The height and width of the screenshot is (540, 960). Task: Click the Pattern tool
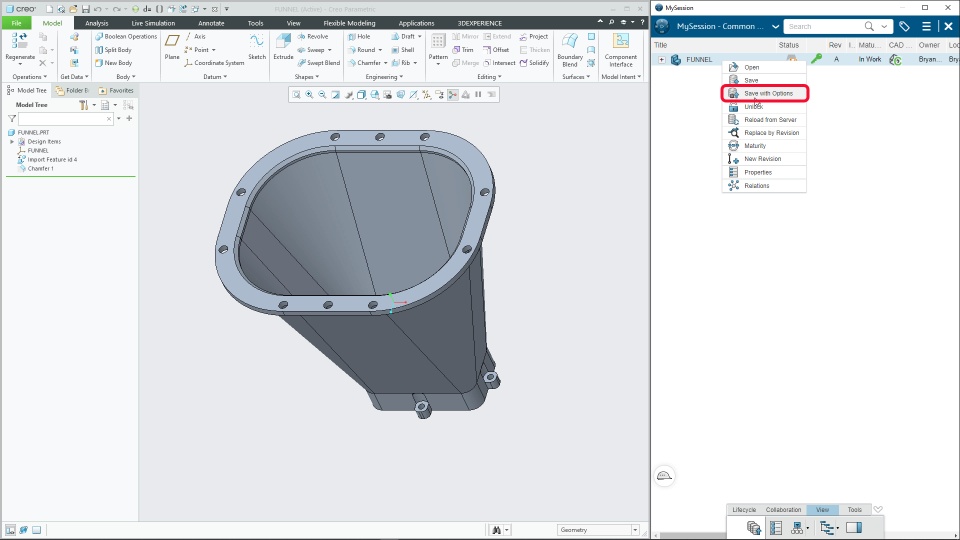tap(438, 47)
